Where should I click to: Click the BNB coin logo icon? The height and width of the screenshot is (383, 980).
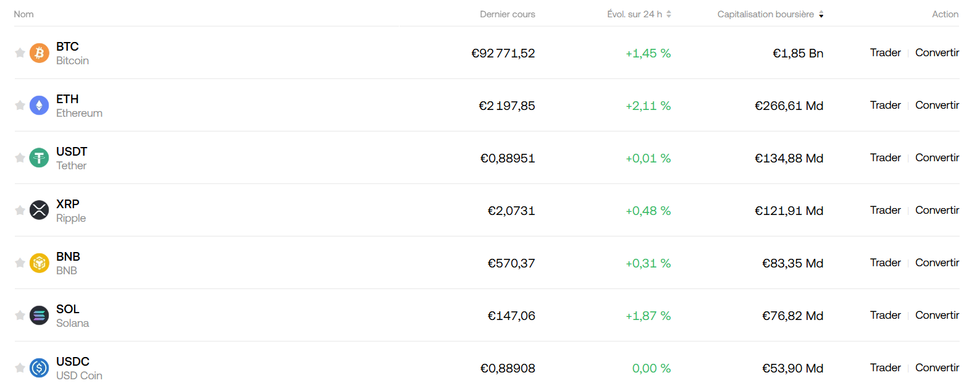(40, 263)
